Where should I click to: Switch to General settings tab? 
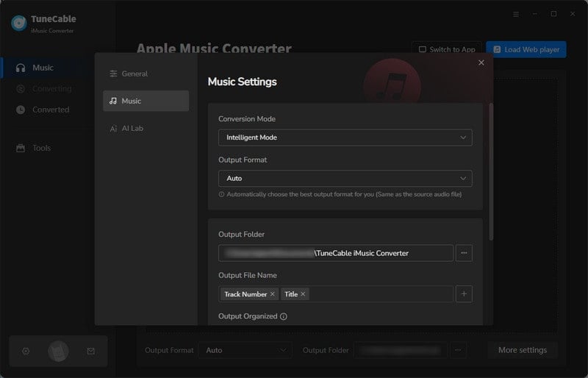(x=146, y=74)
